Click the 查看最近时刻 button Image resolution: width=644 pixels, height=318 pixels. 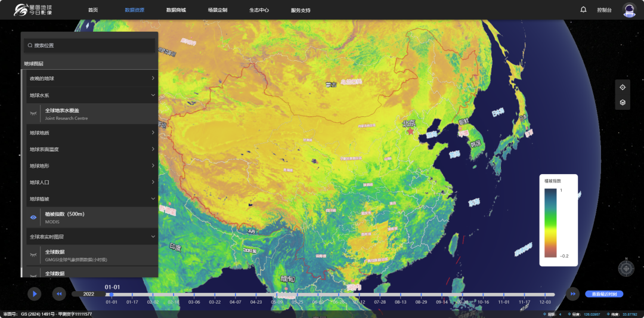[x=603, y=294]
